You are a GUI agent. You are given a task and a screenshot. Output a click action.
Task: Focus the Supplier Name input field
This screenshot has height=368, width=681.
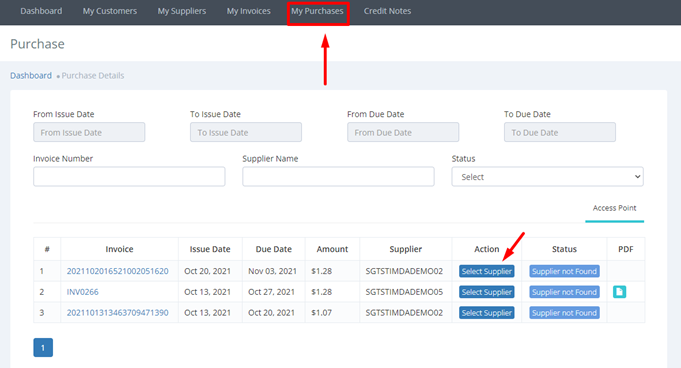point(338,176)
